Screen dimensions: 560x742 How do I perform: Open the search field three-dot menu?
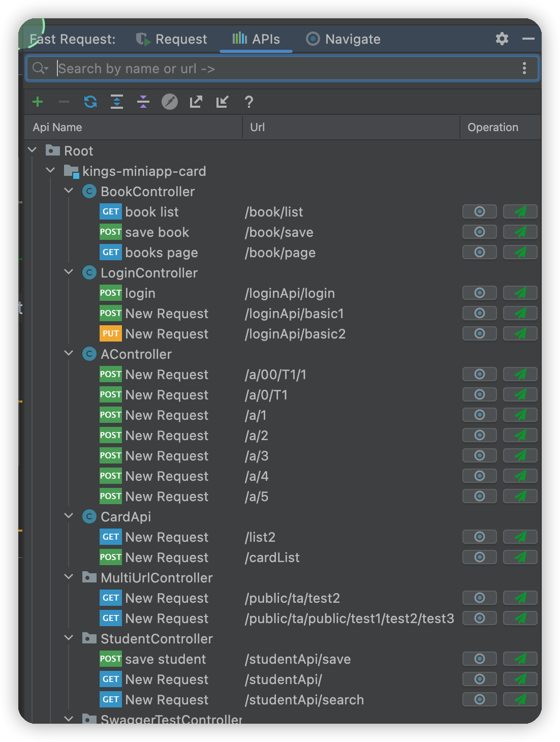tap(524, 69)
